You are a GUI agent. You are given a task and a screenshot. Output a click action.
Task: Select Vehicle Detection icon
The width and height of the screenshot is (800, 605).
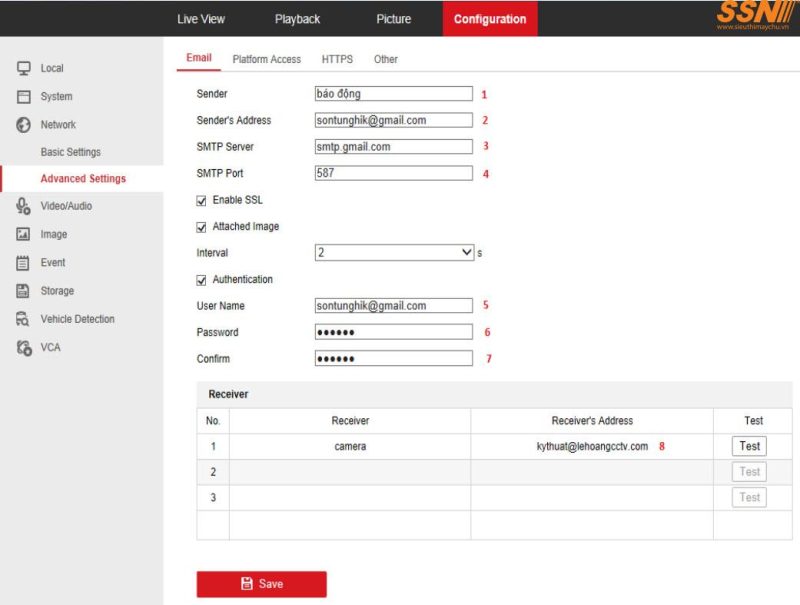click(x=23, y=319)
